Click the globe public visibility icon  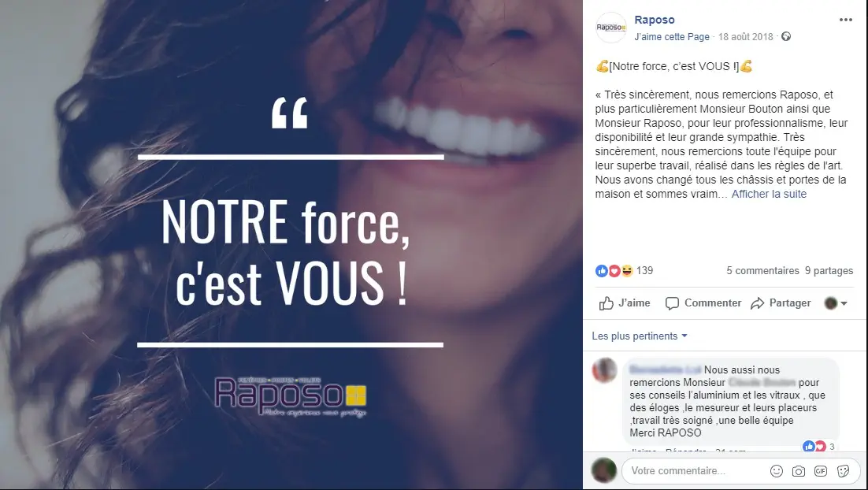point(786,36)
